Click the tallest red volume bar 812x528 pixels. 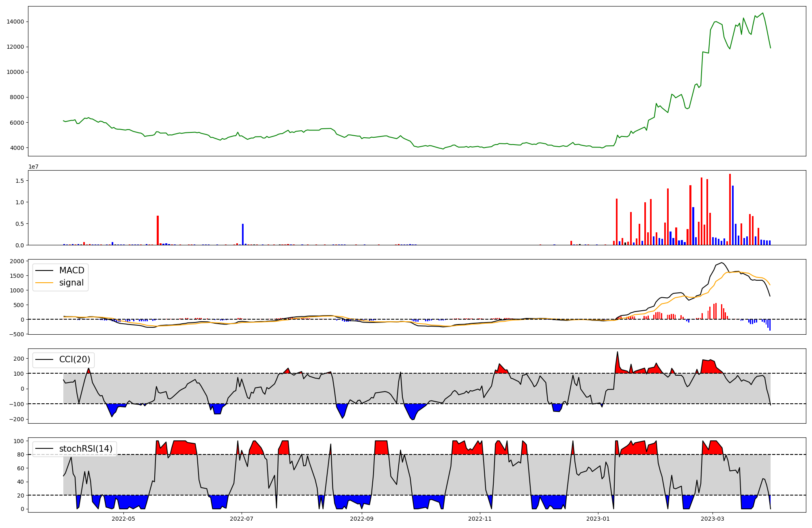730,209
